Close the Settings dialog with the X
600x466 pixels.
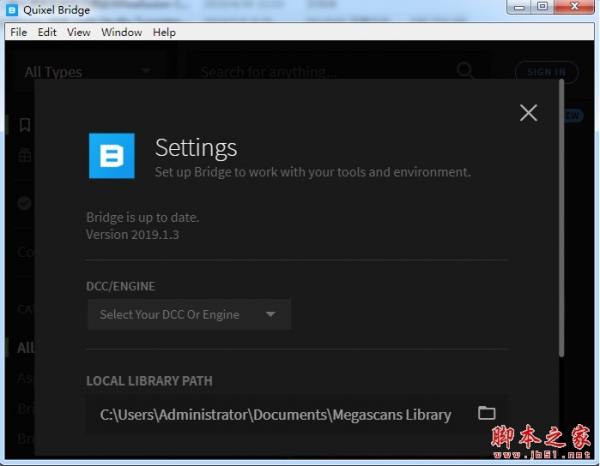[528, 113]
